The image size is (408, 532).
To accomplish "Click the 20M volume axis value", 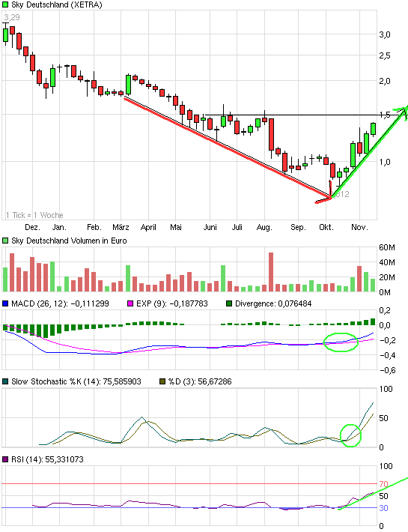I will (x=387, y=277).
